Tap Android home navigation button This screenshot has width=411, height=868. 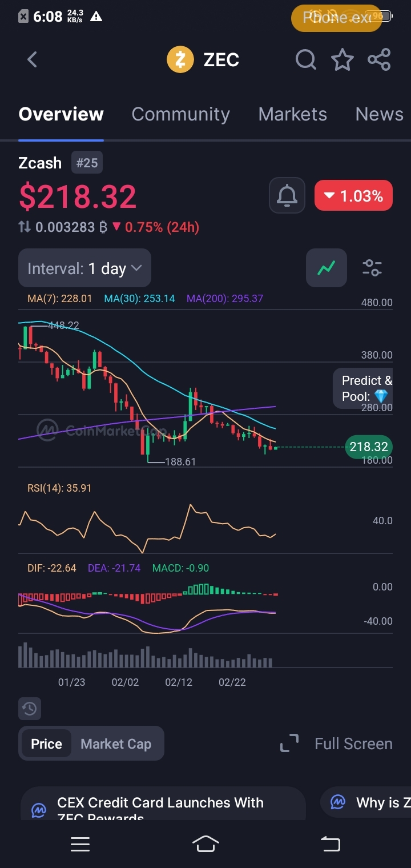[x=205, y=843]
